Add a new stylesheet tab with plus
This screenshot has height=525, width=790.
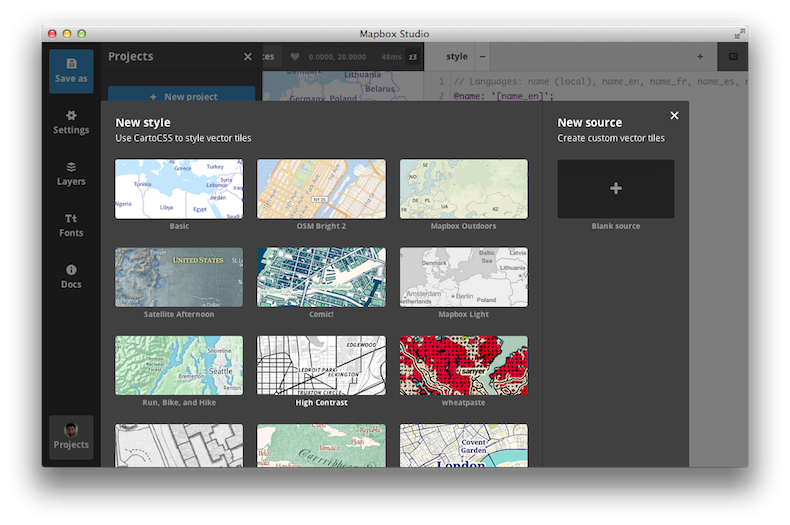(700, 56)
